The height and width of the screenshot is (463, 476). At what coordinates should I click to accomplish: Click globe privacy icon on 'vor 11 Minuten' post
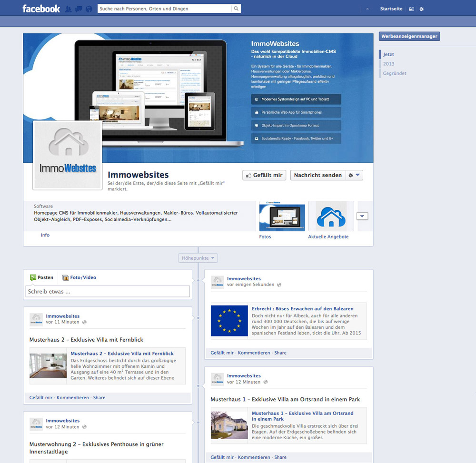[84, 322]
